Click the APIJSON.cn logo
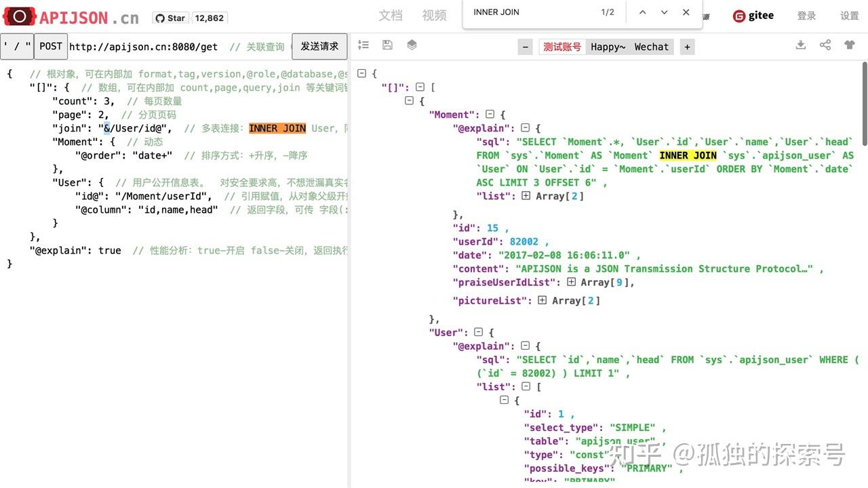 point(71,18)
